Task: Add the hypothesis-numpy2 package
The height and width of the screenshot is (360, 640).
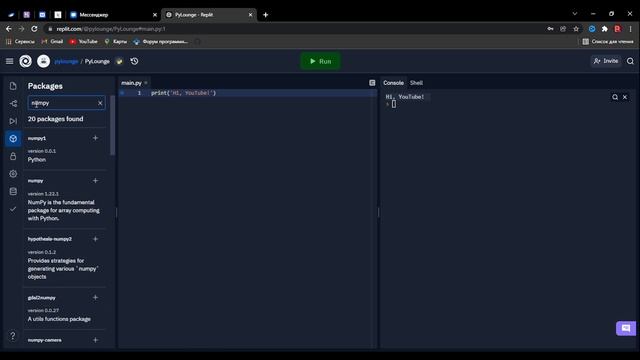Action: click(95, 239)
